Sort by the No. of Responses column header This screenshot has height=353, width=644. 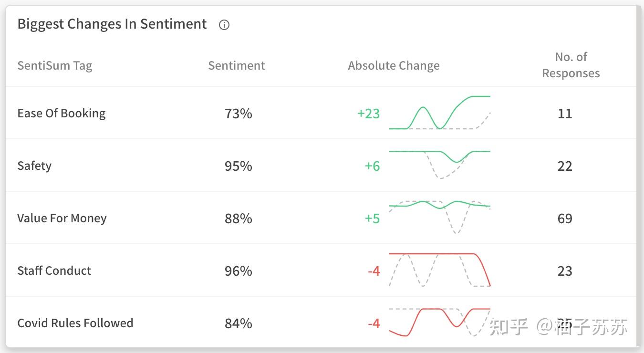click(x=571, y=65)
